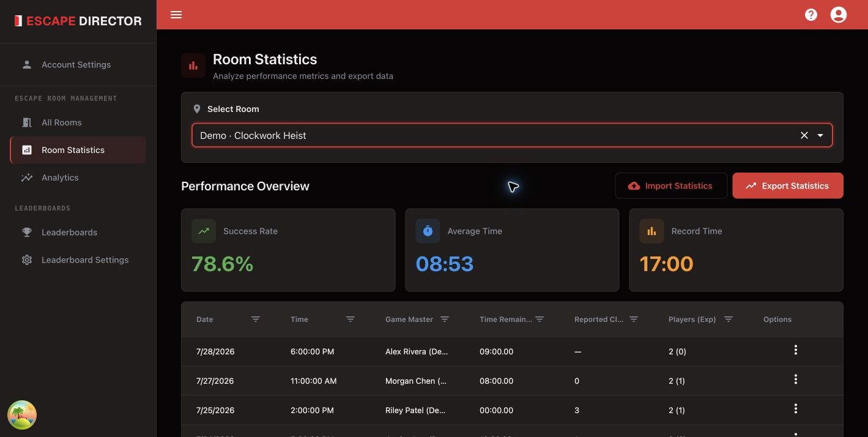Click the Export Statistics button

click(788, 185)
